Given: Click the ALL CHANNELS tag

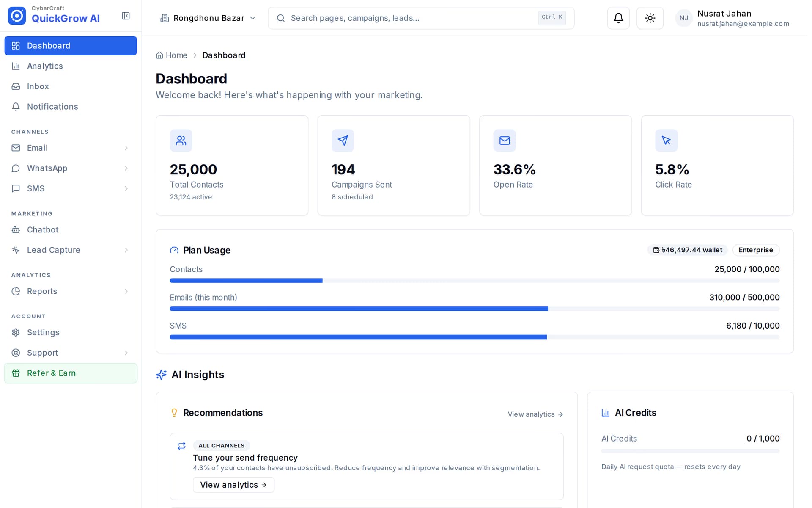Looking at the screenshot, I should [x=222, y=446].
